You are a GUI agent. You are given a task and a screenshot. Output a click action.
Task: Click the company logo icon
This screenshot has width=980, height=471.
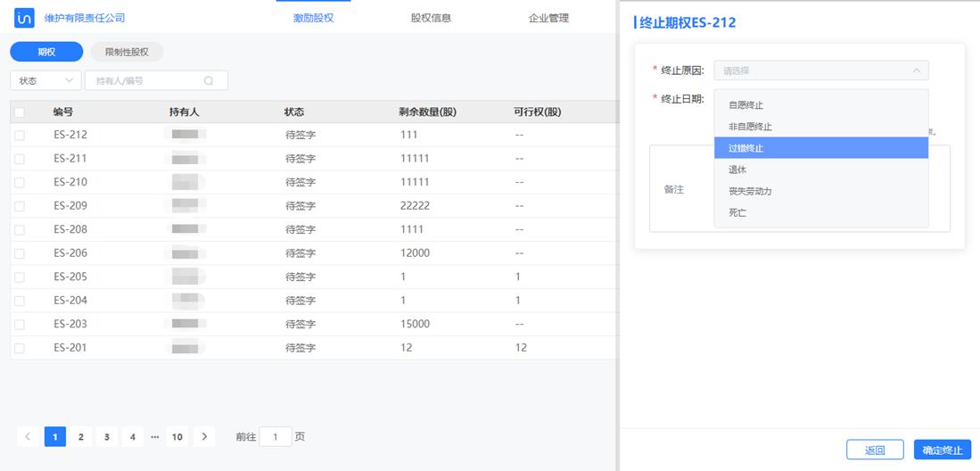(25, 18)
